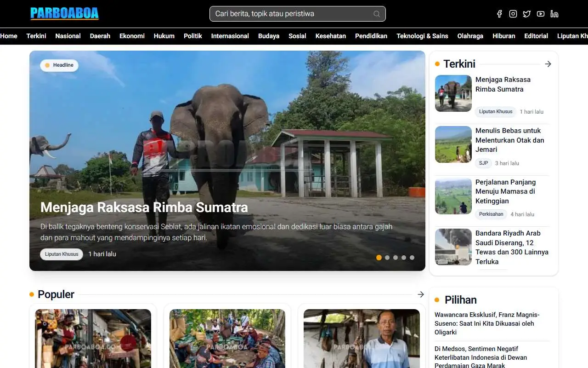
Task: Open the Populer card showing people seated outdoors
Action: (x=227, y=339)
